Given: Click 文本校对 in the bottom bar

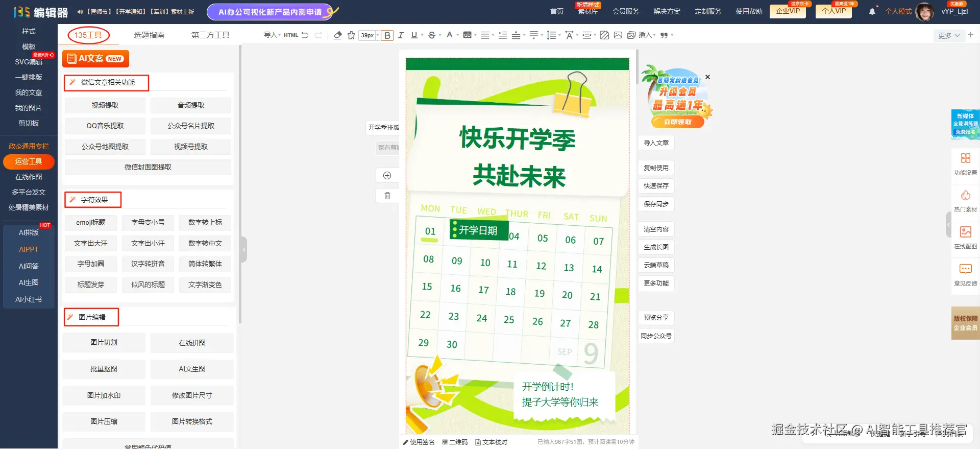Looking at the screenshot, I should click(x=491, y=442).
